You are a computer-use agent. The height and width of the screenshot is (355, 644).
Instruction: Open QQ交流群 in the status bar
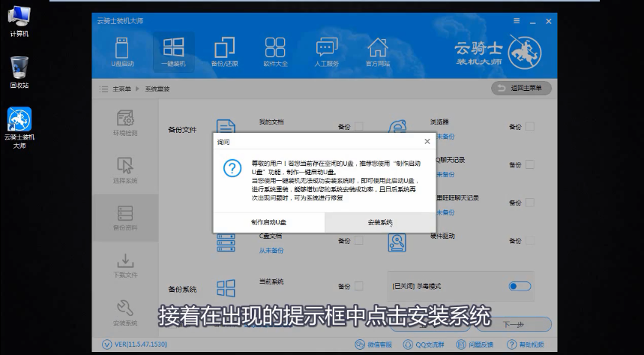click(424, 344)
